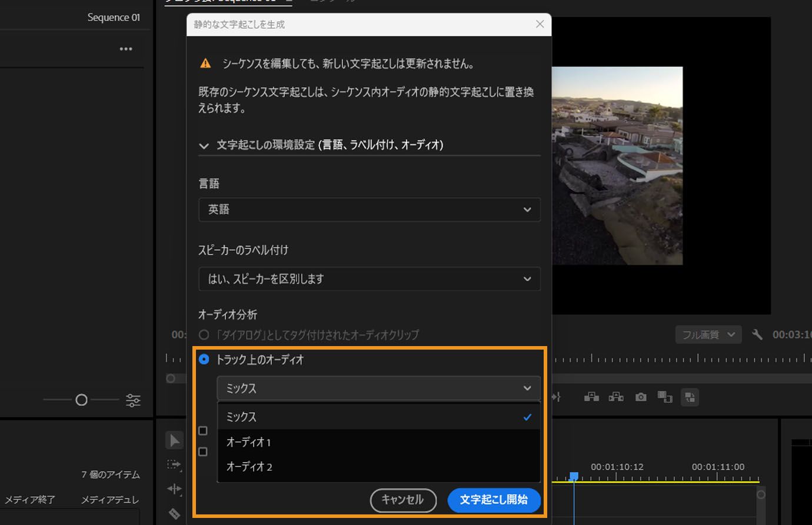
Task: Select the Razor tool in the timeline toolbar
Action: pyautogui.click(x=174, y=514)
